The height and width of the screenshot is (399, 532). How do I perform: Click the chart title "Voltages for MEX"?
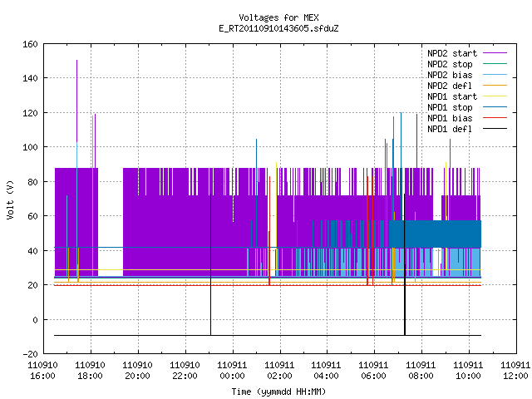tap(278, 17)
